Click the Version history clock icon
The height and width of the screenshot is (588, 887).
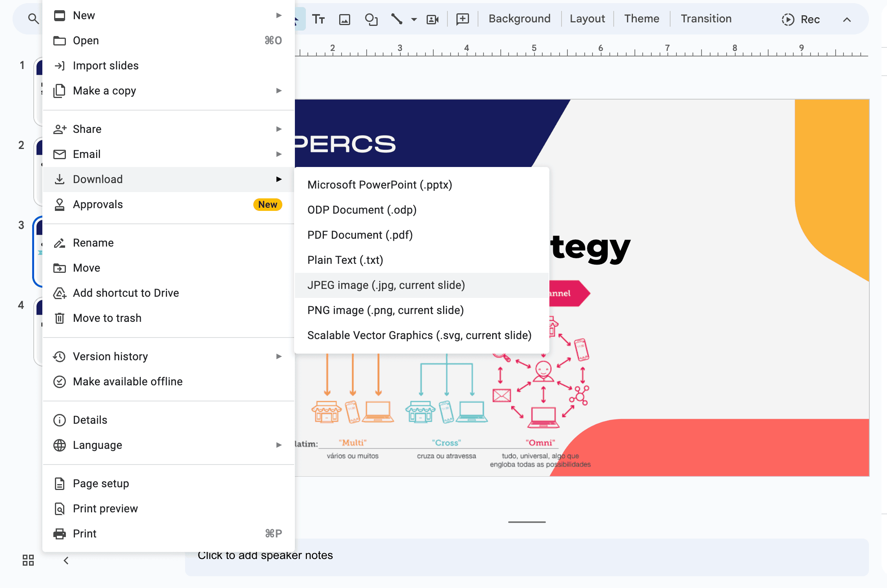(x=59, y=356)
